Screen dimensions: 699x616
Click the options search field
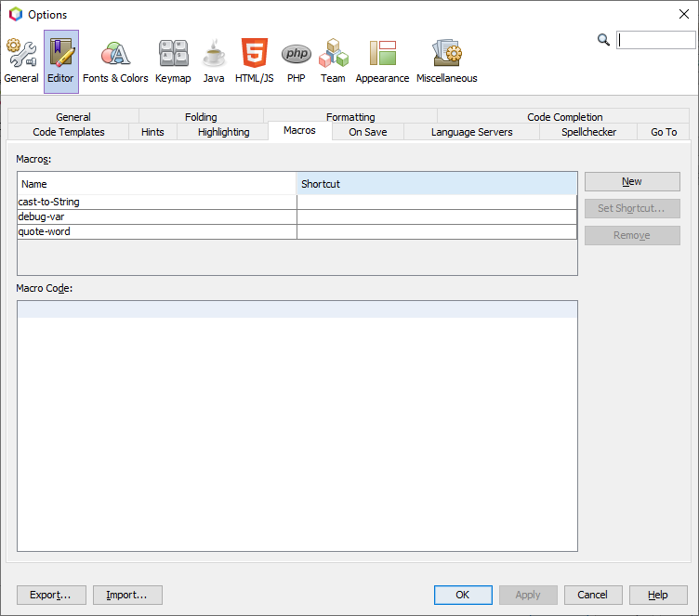[655, 40]
